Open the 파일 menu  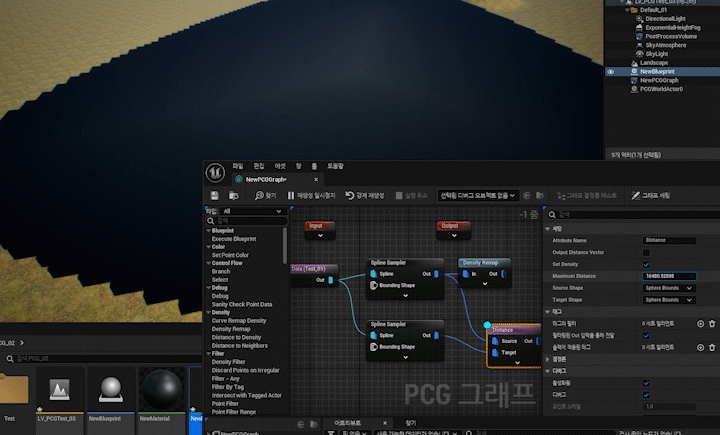point(238,166)
